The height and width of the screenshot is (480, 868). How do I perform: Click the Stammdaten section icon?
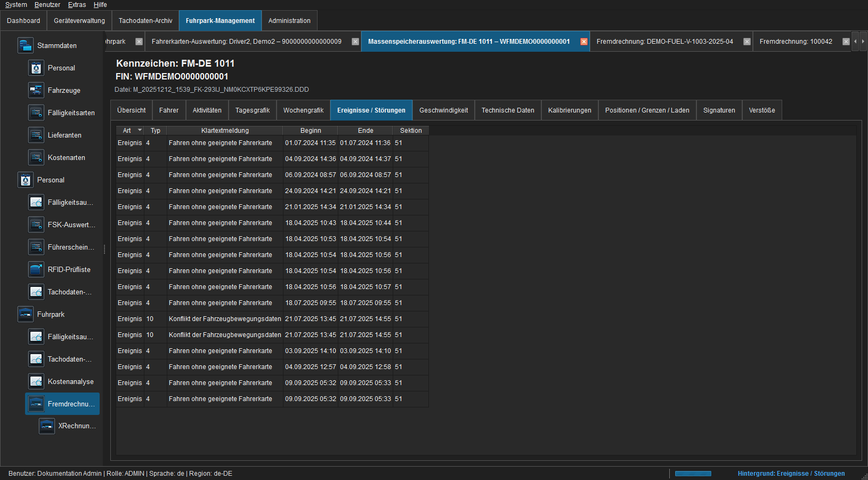click(x=26, y=45)
